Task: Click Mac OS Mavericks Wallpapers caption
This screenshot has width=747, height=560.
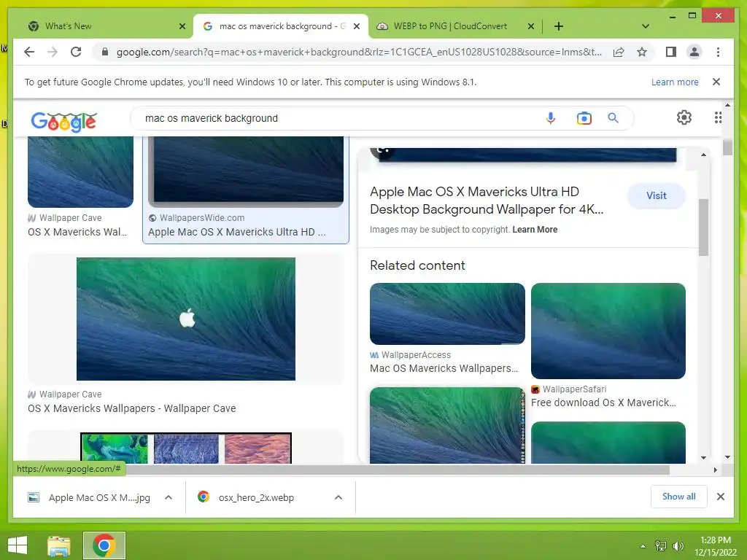Action: coord(444,368)
